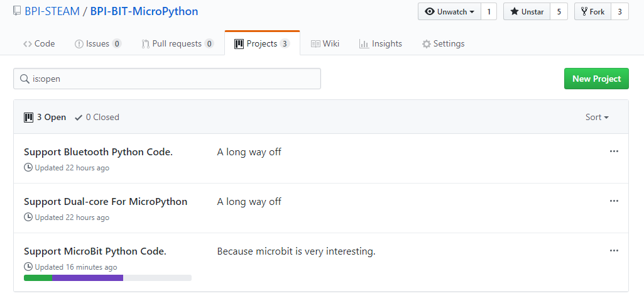Open the ellipsis menu for Support Bluetooth project
Screen dimensions: 644x303
614,151
